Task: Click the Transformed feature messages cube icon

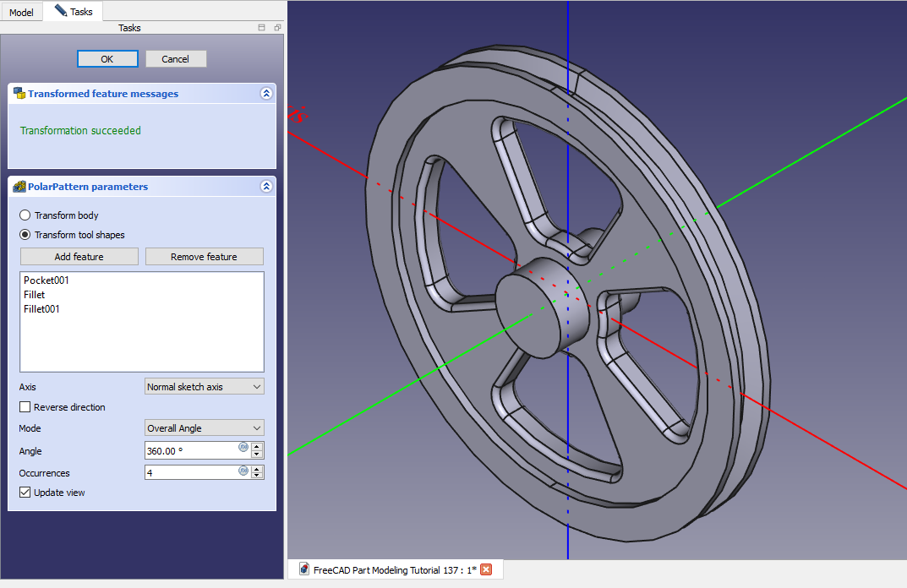Action: coord(19,94)
